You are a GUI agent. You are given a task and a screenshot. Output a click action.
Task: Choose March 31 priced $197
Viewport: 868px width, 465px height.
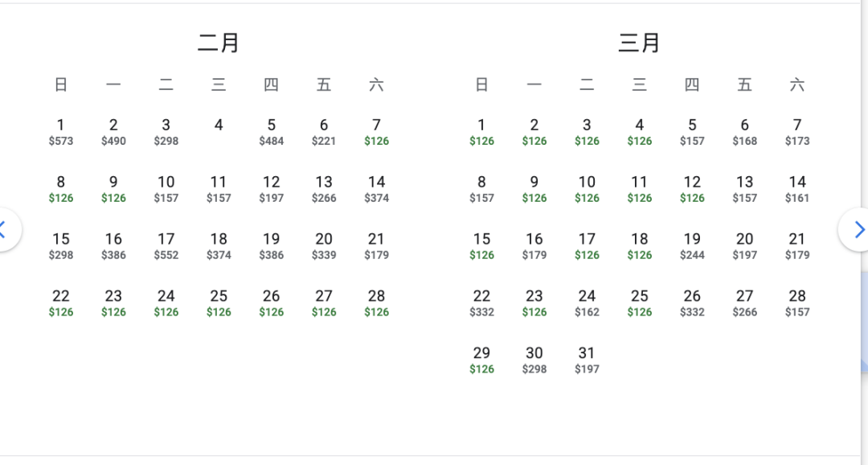click(587, 360)
